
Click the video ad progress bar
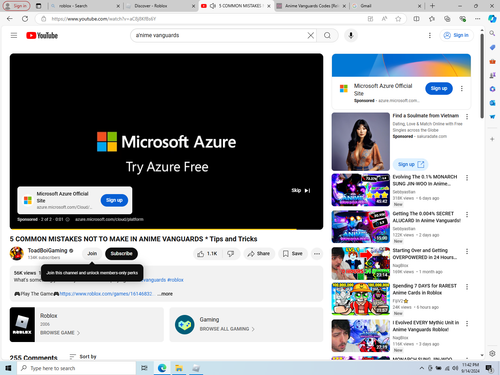point(166,229)
